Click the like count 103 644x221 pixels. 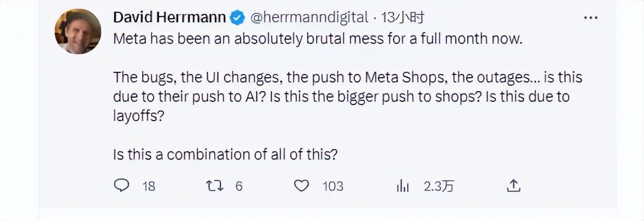pyautogui.click(x=333, y=186)
